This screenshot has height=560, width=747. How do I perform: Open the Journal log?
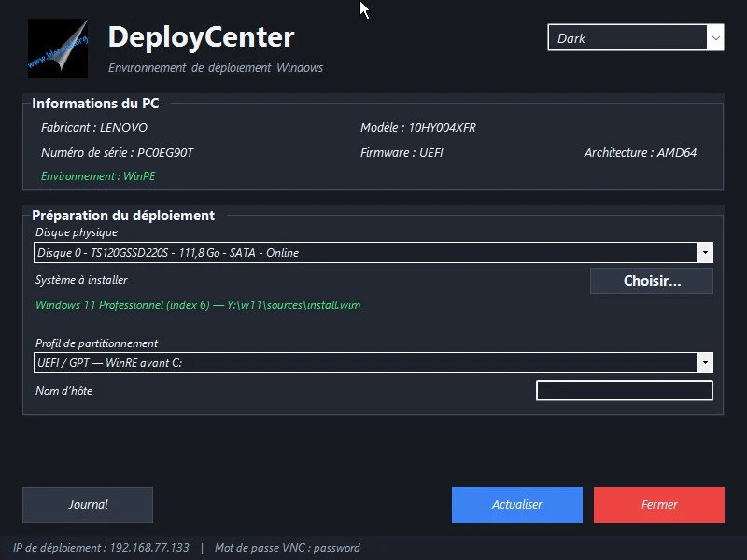coord(88,505)
